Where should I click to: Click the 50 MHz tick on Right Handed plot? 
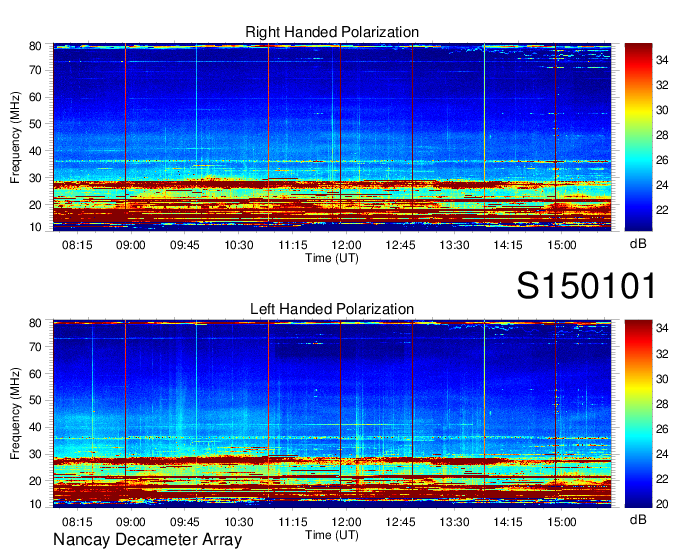tap(35, 124)
